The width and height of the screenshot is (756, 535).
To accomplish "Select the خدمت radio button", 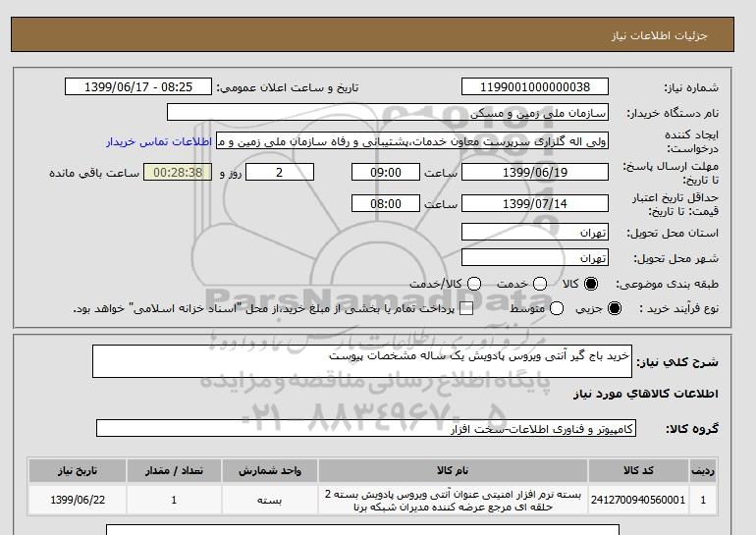I will tap(540, 284).
